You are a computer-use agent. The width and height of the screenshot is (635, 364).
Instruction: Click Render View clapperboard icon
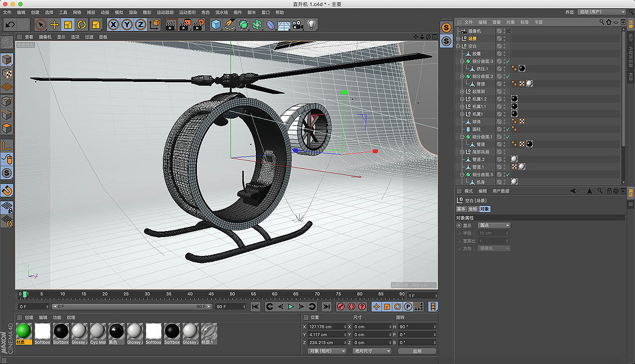[x=171, y=24]
